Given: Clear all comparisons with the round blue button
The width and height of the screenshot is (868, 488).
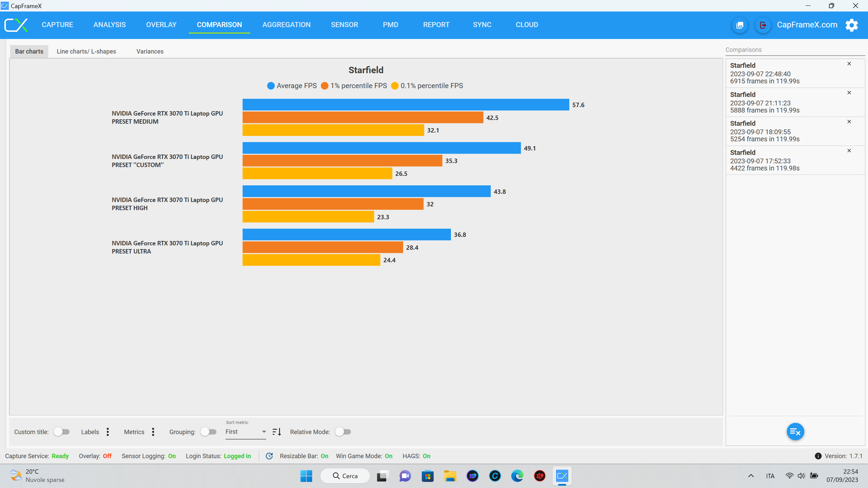Looking at the screenshot, I should 795,432.
